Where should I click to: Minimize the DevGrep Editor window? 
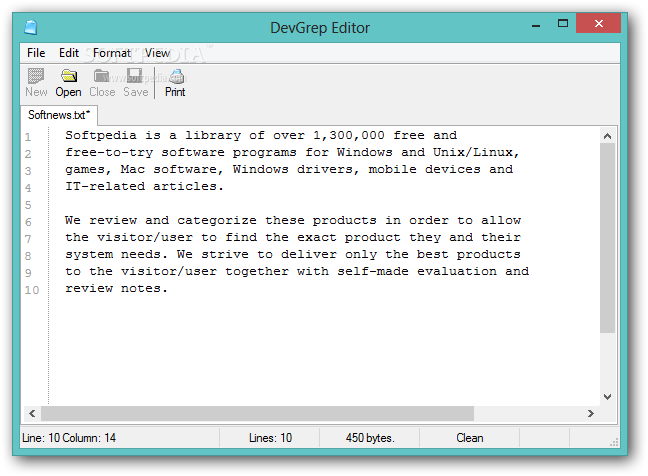pos(536,24)
